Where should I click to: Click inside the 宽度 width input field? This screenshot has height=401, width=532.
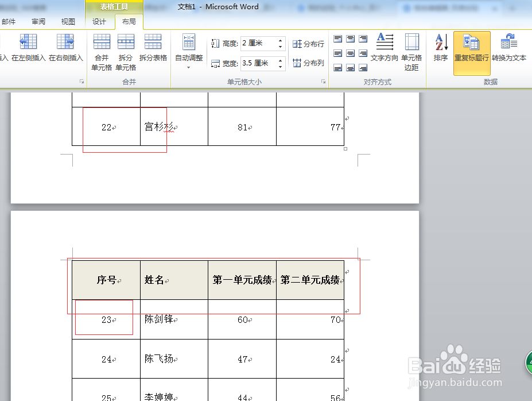point(258,63)
